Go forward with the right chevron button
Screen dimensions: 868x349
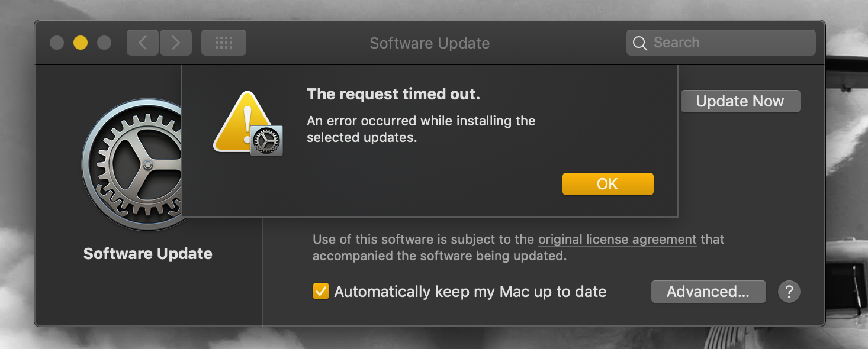[x=176, y=43]
